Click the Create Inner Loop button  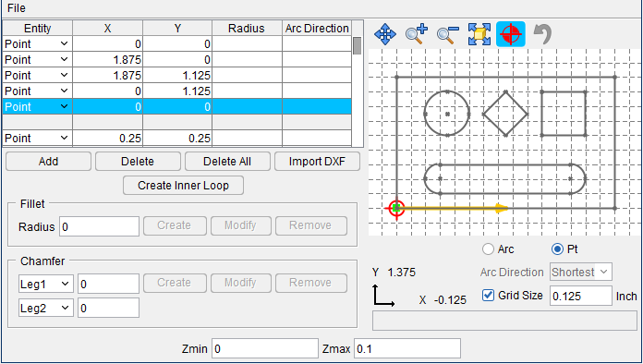[x=183, y=186]
